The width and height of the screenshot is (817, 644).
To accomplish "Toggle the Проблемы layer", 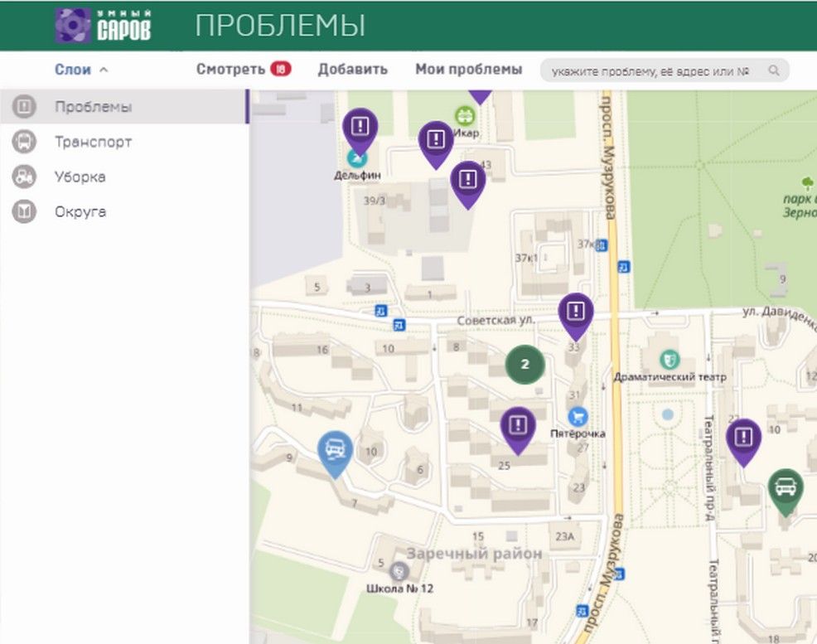I will coord(93,107).
